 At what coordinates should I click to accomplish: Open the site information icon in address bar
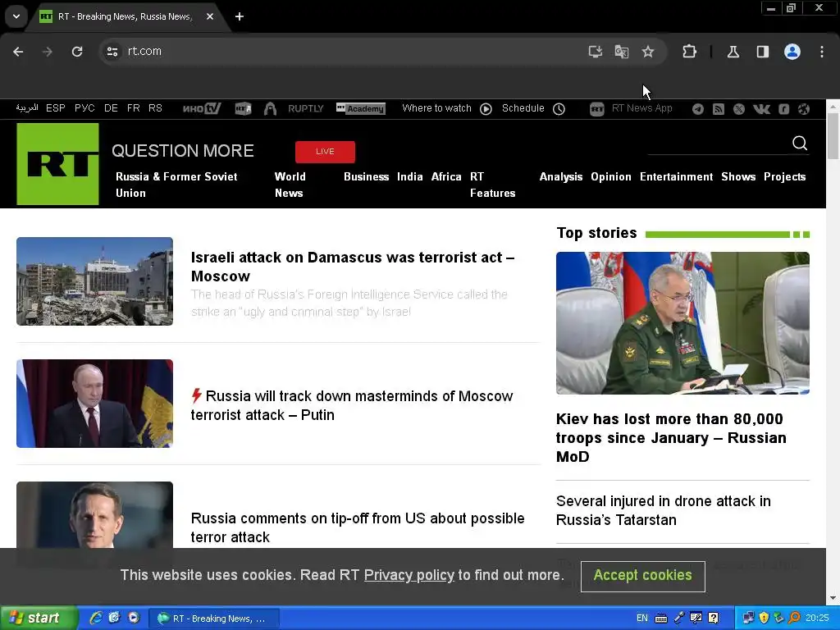pos(112,52)
